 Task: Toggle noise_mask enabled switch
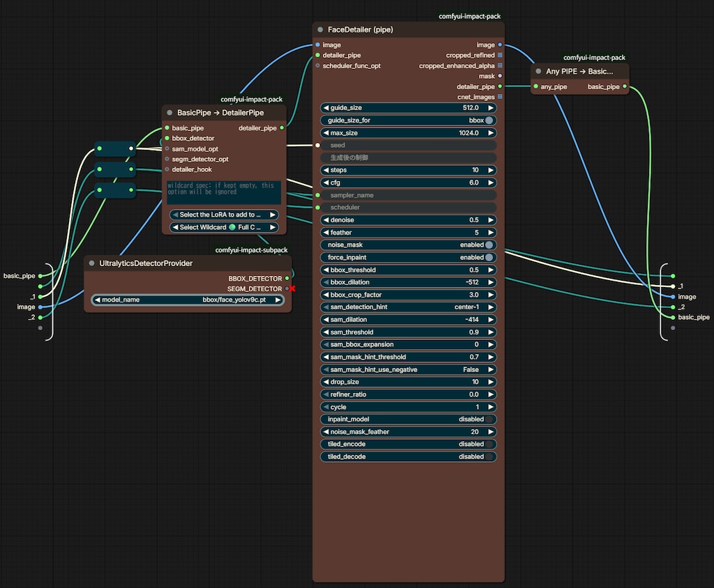489,245
